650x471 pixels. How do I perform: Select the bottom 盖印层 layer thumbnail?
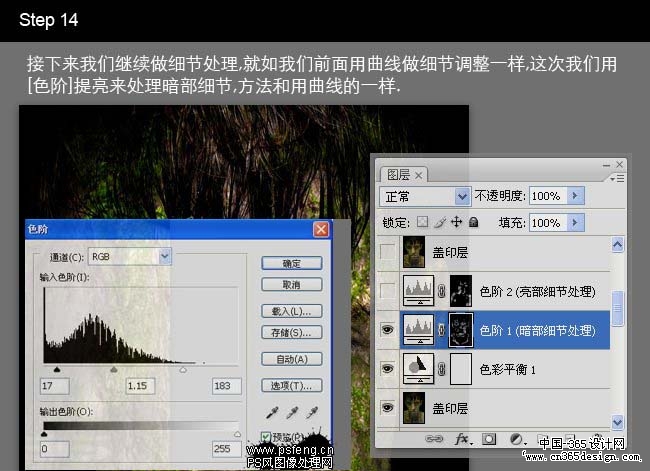point(414,408)
